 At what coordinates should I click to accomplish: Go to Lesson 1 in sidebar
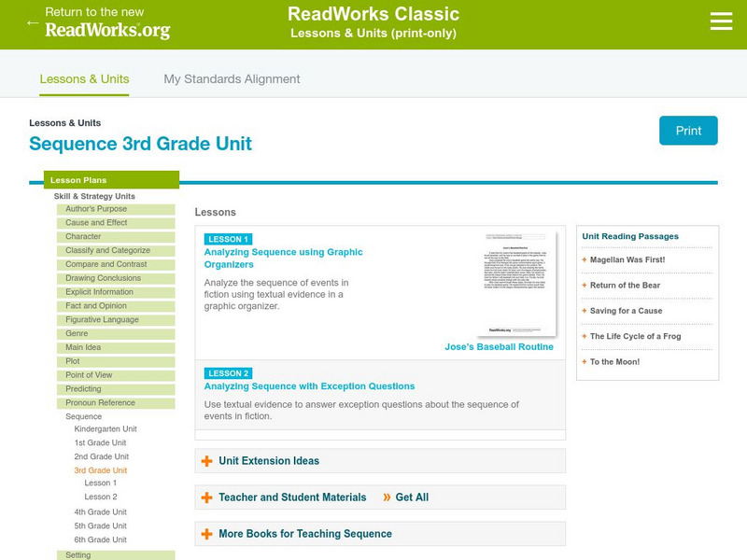coord(101,483)
